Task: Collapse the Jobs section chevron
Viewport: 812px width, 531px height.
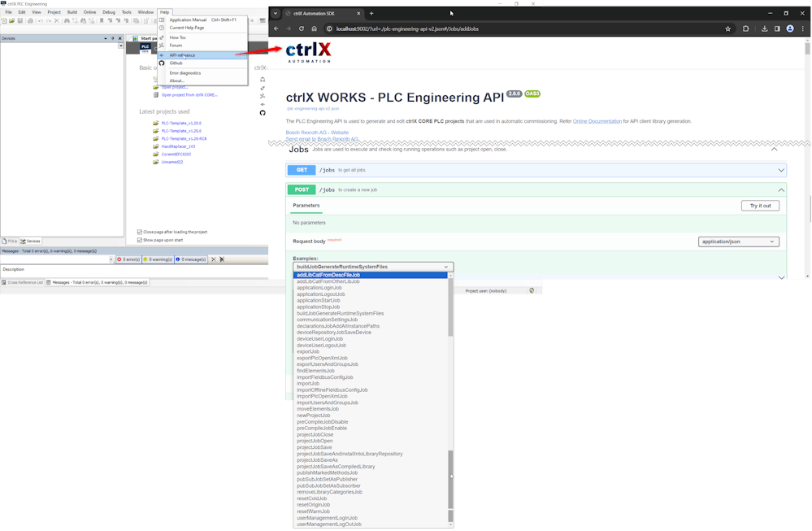Action: click(x=774, y=150)
